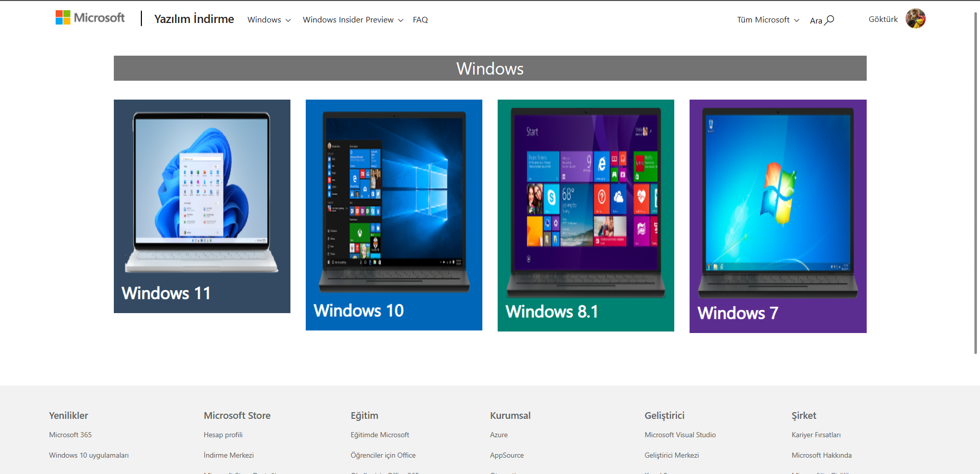Open the Microsoft 365 footer link
Viewport: 980px width, 474px height.
click(70, 435)
